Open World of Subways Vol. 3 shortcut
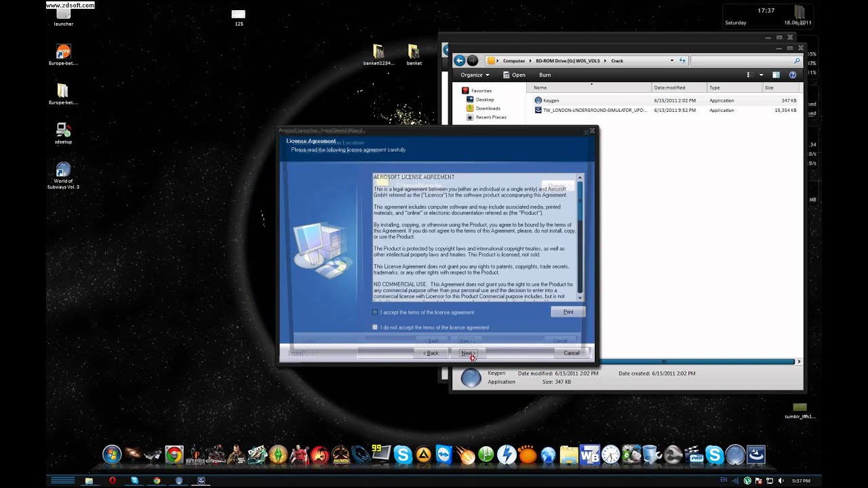This screenshot has width=868, height=488. pos(63,176)
